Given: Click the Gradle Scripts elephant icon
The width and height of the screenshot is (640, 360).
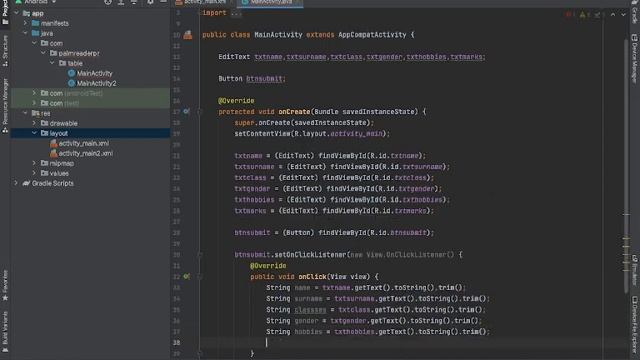Looking at the screenshot, I should coord(26,183).
